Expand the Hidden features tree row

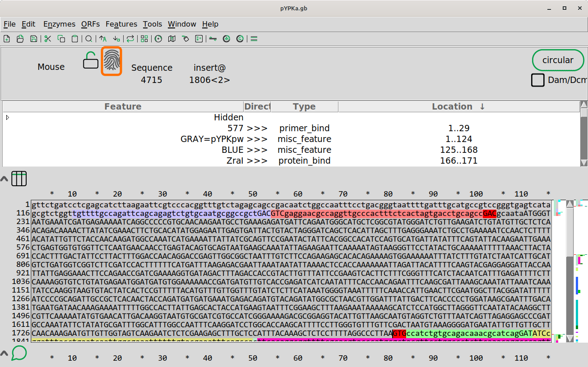point(8,118)
